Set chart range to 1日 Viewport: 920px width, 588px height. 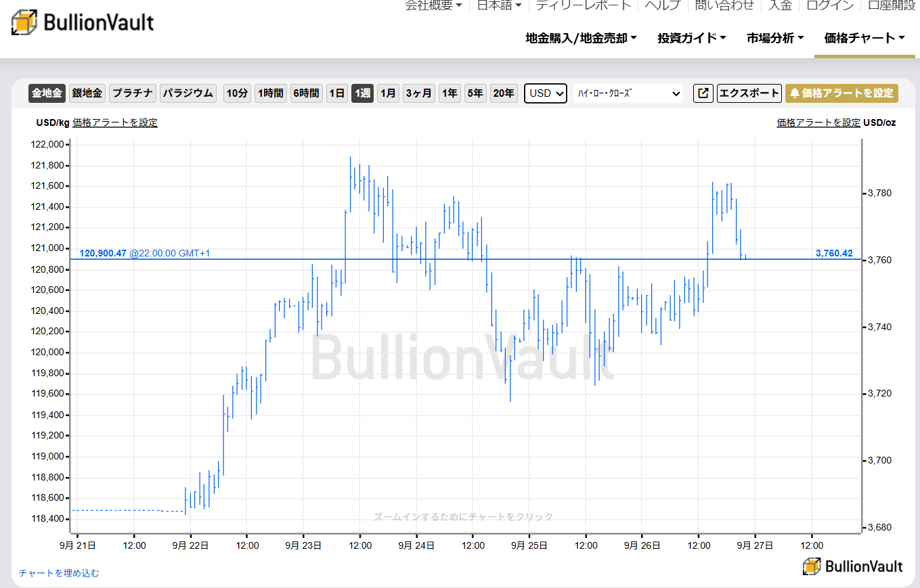(x=336, y=93)
